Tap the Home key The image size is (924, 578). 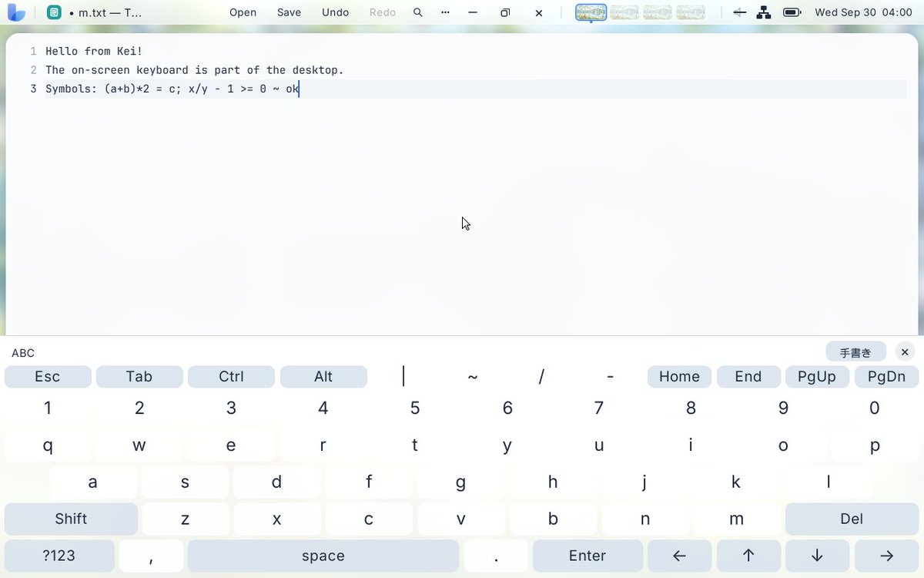679,376
